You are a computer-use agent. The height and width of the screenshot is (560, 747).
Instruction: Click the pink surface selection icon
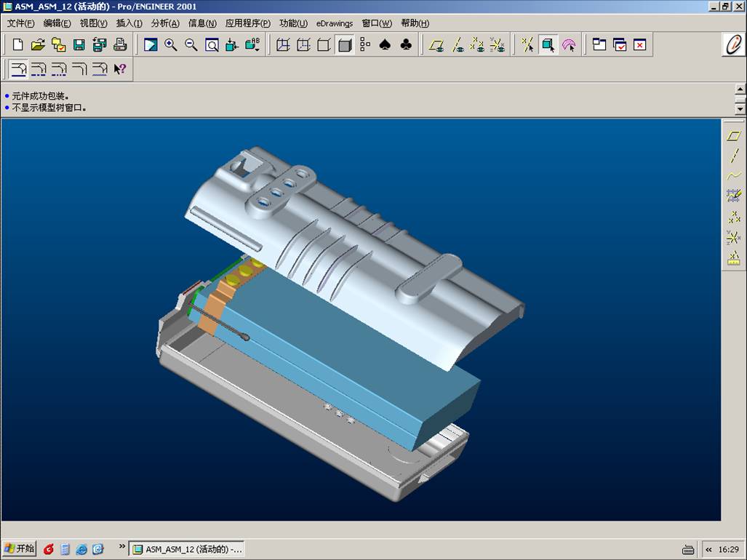coord(569,45)
